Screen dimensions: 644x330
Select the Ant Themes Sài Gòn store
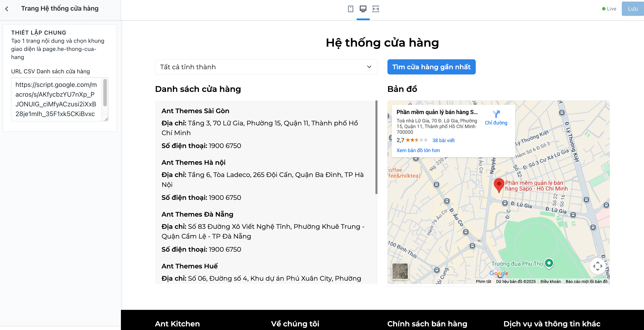pyautogui.click(x=195, y=111)
